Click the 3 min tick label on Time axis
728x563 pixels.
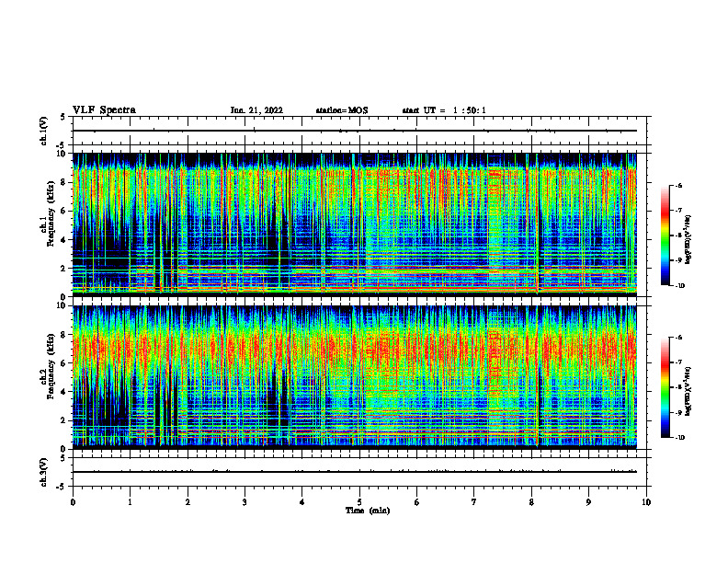tap(245, 502)
